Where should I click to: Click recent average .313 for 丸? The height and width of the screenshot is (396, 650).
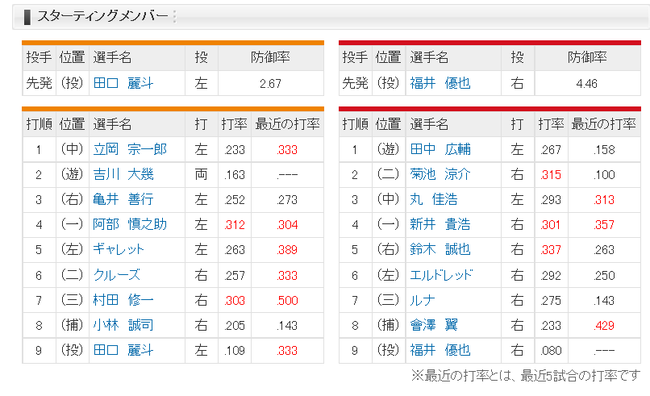coord(604,200)
